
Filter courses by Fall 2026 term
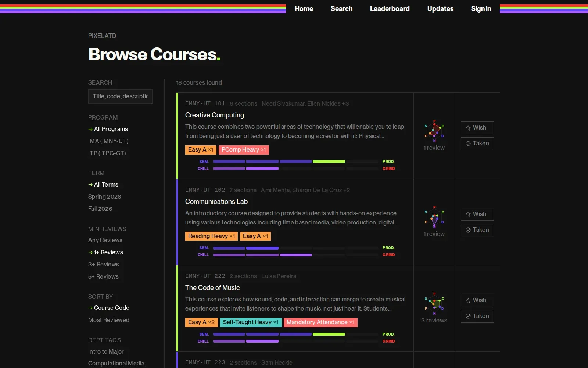100,209
